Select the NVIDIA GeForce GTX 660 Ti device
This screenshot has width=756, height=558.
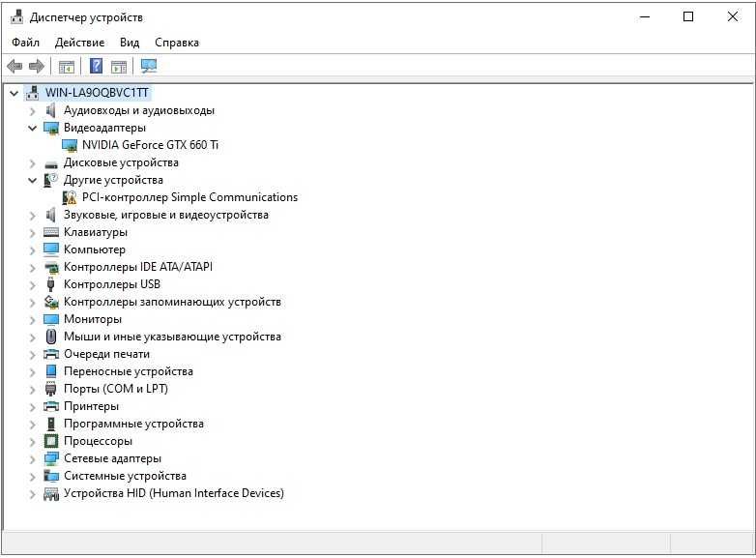[x=150, y=145]
